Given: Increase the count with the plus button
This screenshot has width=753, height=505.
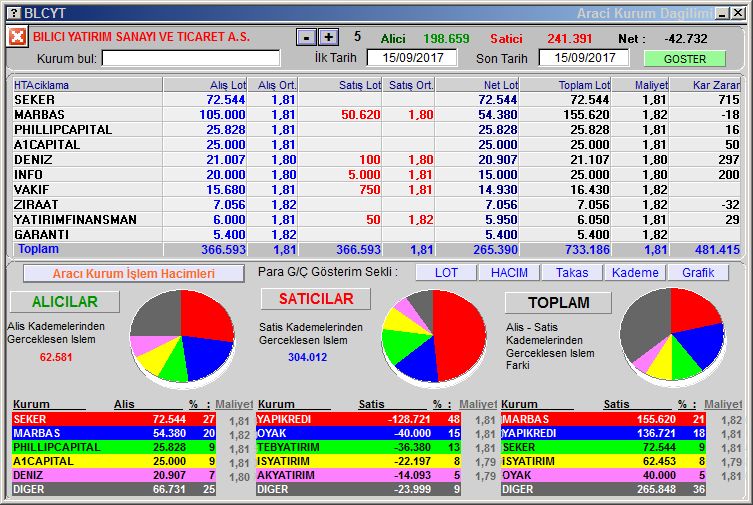Looking at the screenshot, I should pos(329,37).
